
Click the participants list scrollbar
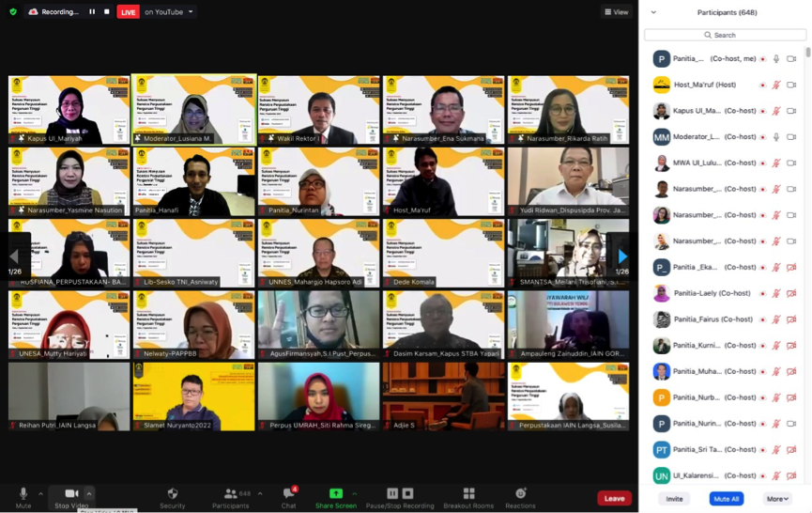pos(808,52)
